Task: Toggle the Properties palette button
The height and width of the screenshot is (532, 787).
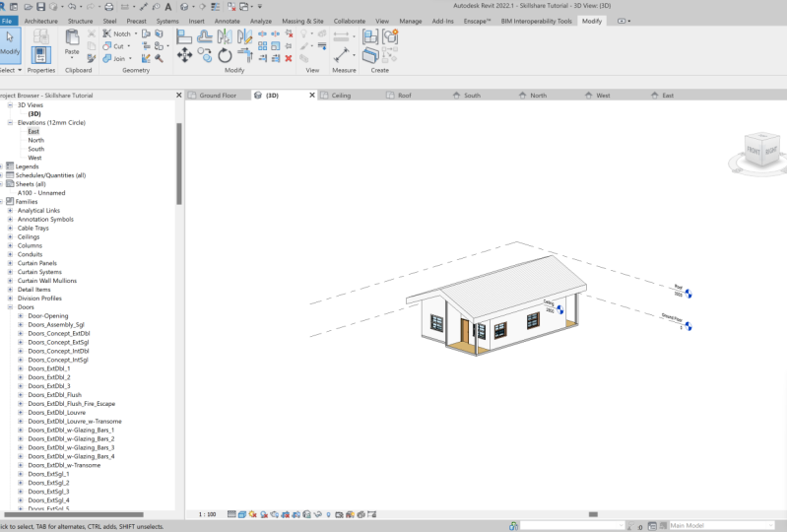Action: pos(40,55)
